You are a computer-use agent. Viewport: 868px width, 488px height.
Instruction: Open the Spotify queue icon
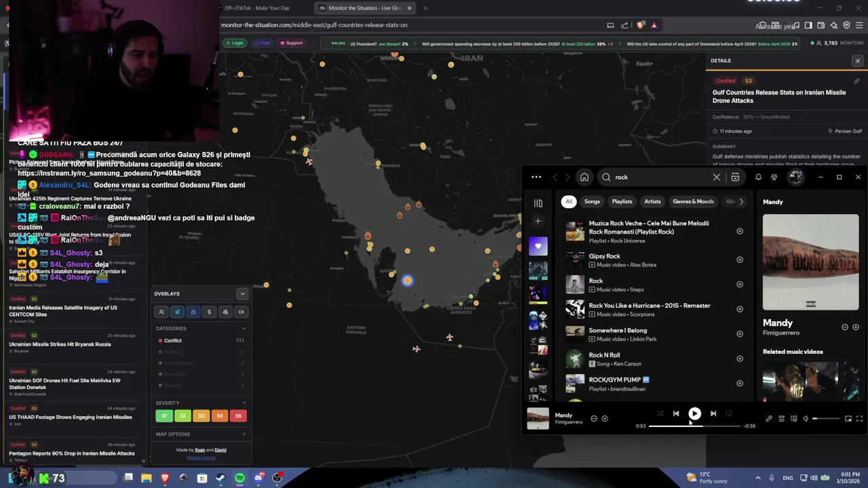[781, 419]
